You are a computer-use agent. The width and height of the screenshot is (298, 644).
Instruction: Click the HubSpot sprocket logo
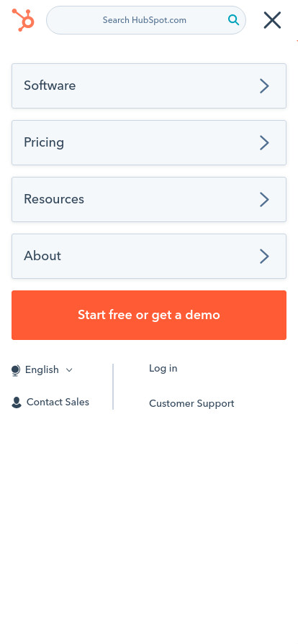click(x=23, y=19)
